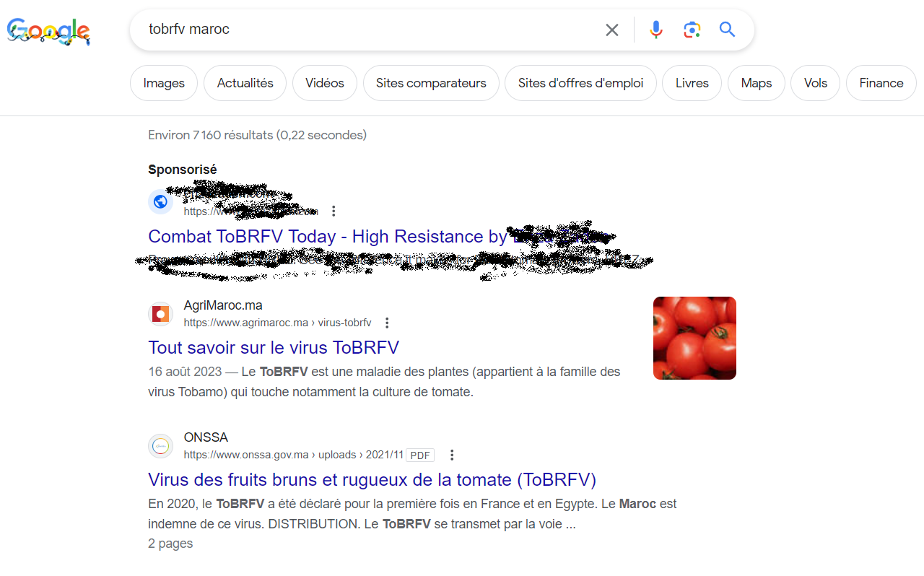Click the '16 août 2023' result date
The width and height of the screenshot is (924, 576).
tap(185, 372)
